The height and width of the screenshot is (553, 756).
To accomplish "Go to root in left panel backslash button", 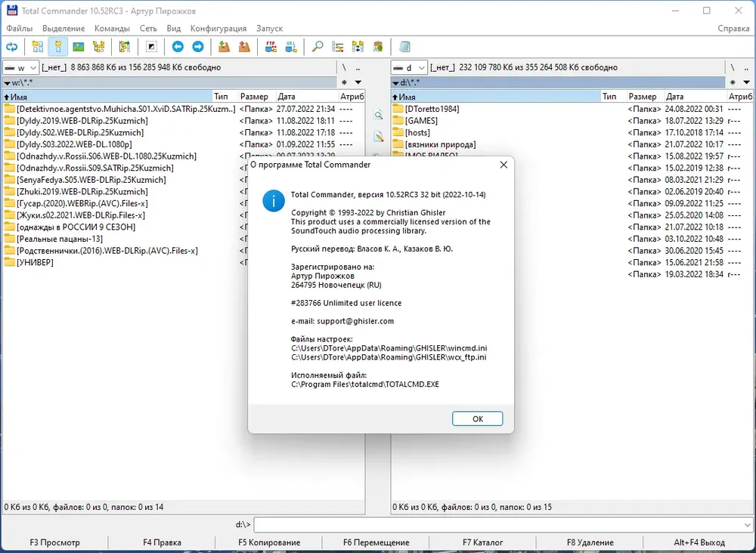I will pos(344,67).
